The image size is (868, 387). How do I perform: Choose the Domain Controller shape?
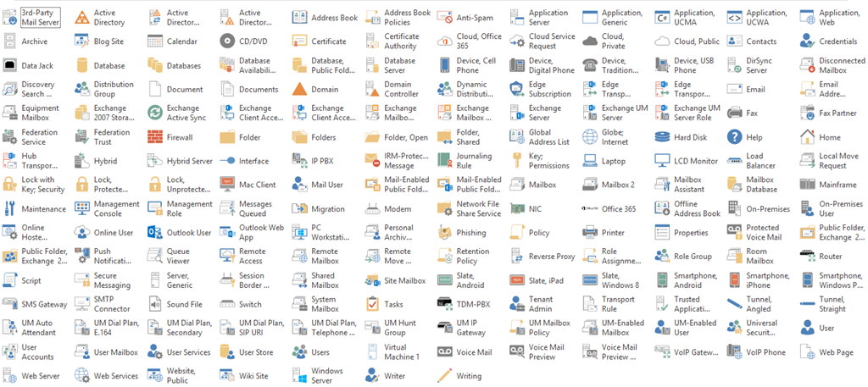pos(373,89)
